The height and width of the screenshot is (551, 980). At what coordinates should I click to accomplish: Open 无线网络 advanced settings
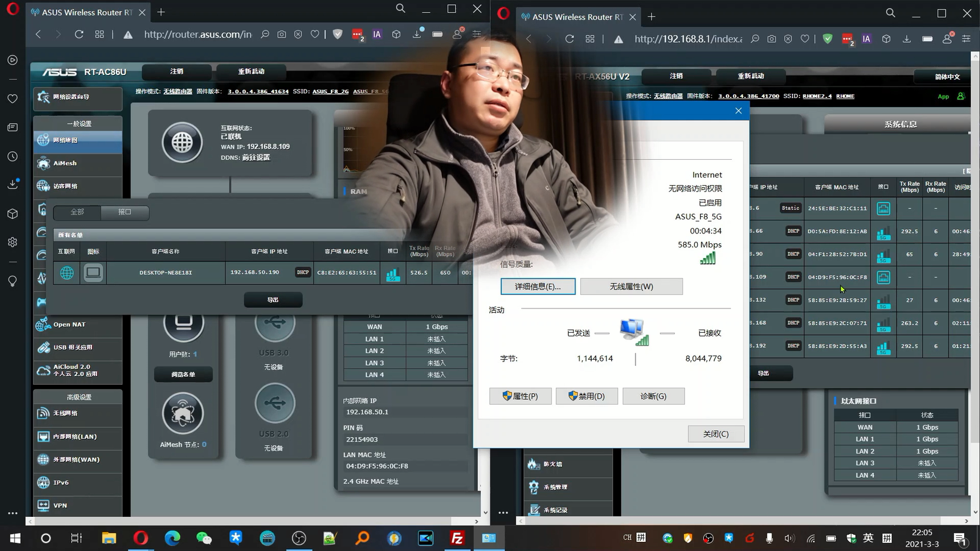(x=77, y=413)
